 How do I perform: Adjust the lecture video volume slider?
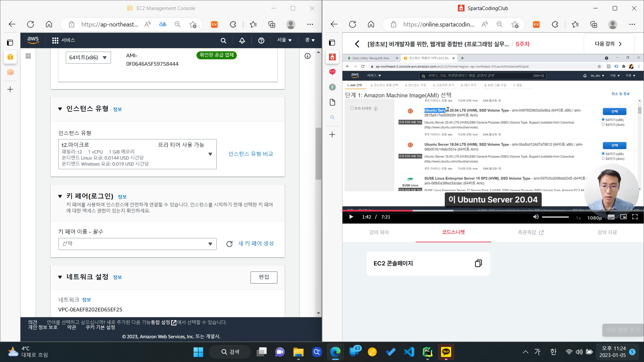coord(555,217)
